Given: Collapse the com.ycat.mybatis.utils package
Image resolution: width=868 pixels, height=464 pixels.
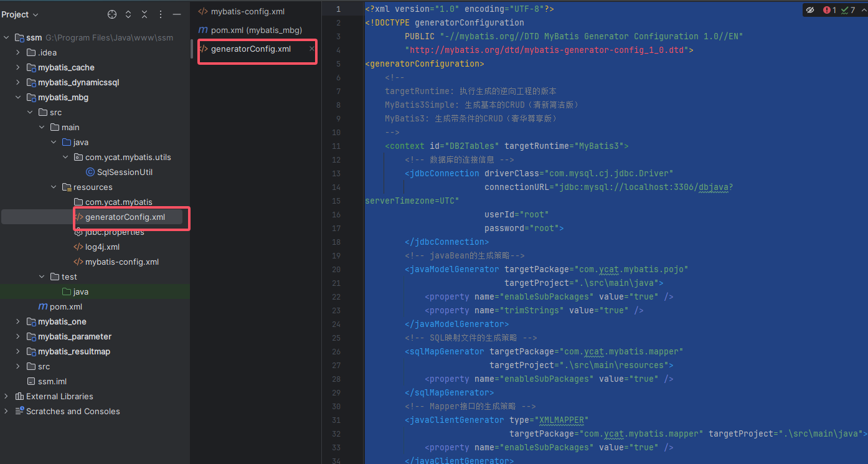Looking at the screenshot, I should [x=65, y=157].
